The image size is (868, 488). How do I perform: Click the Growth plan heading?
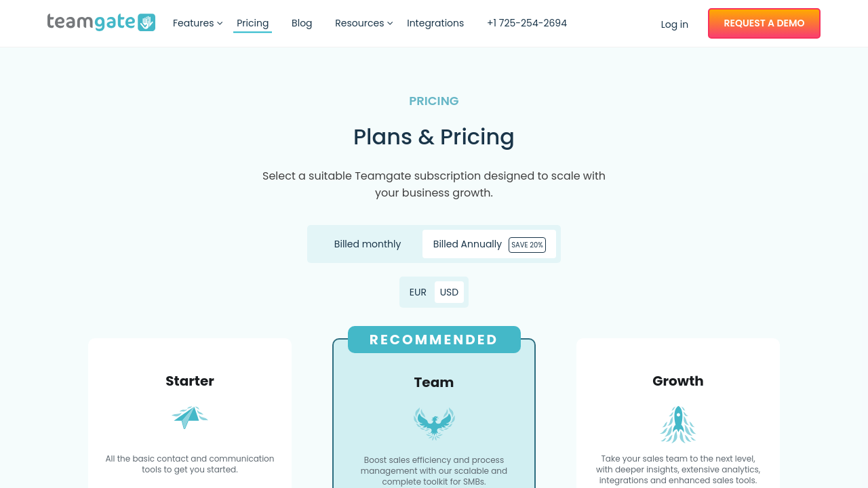point(678,381)
